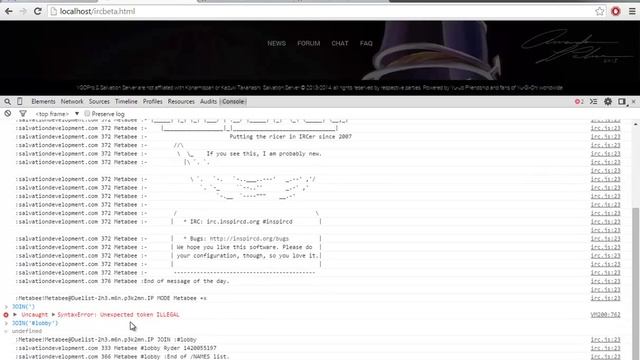
Task: Click the console vertical scrollbar thumb
Action: pos(636,282)
